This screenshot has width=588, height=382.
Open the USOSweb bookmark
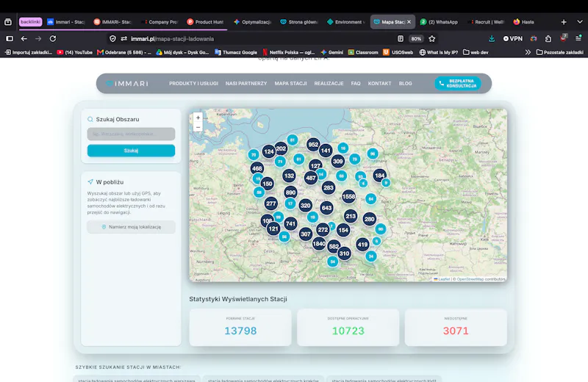click(x=398, y=52)
